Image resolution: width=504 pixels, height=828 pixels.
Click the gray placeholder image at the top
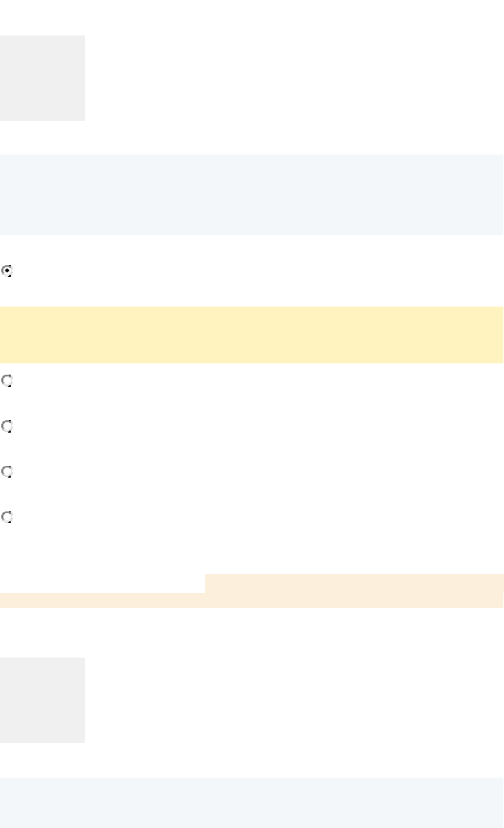point(43,78)
